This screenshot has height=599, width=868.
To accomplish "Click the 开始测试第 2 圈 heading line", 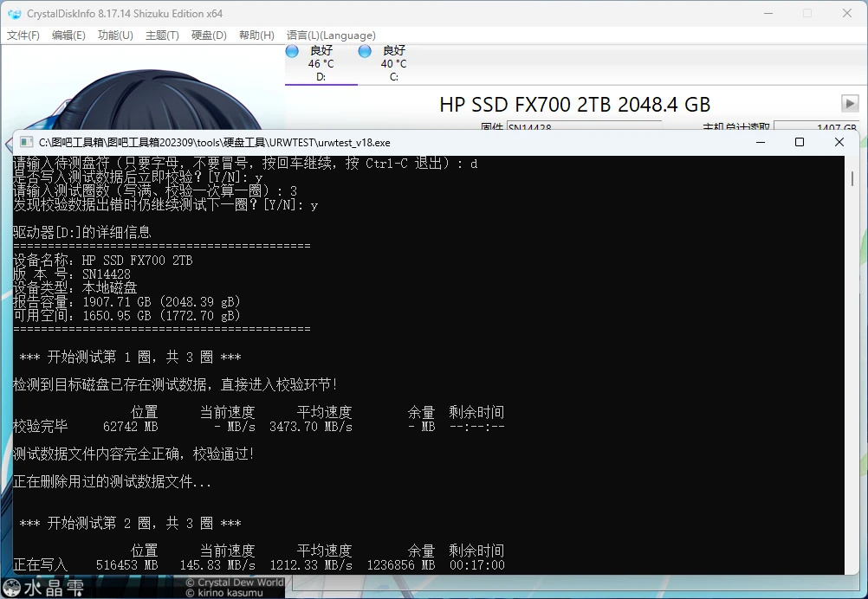I will pyautogui.click(x=130, y=523).
